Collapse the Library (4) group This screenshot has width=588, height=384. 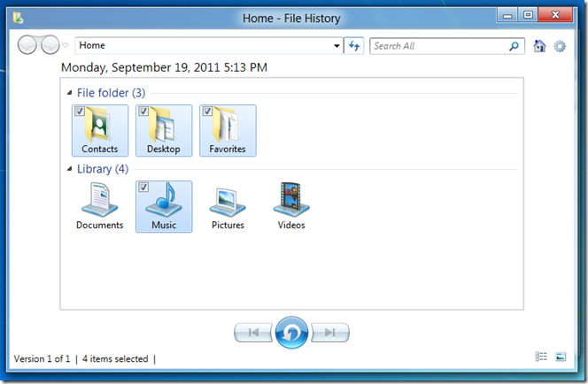tap(69, 169)
